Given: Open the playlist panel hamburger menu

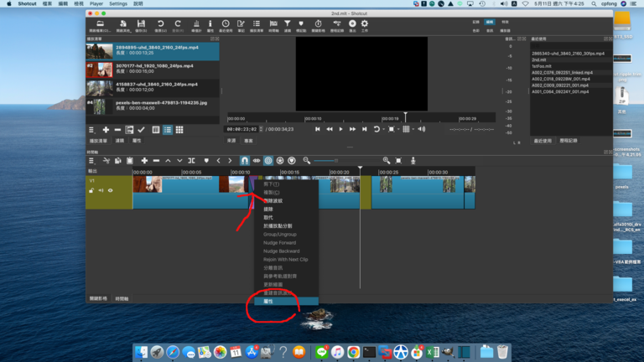Looking at the screenshot, I should (x=92, y=130).
